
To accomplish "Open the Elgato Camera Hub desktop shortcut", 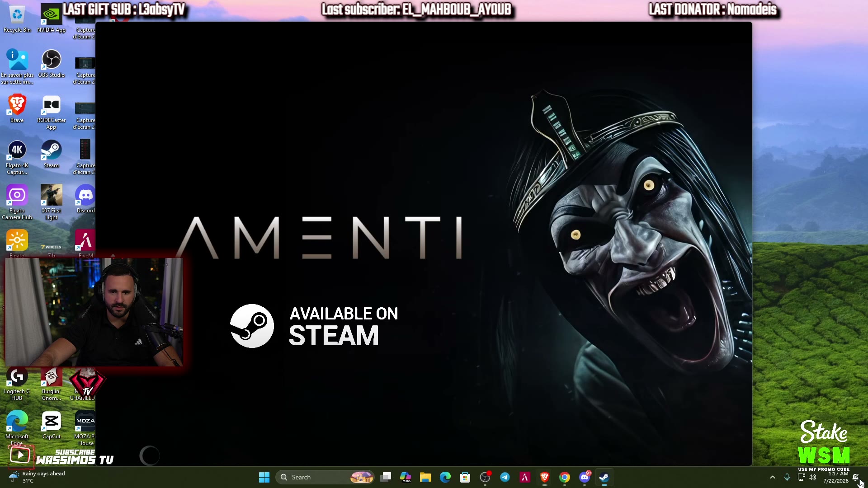I will click(17, 203).
